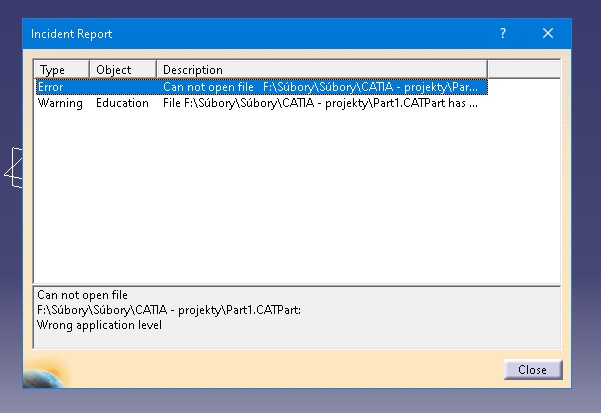The height and width of the screenshot is (413, 601).
Task: Click the Part1.CATPart path in detail pane
Action: 169,310
